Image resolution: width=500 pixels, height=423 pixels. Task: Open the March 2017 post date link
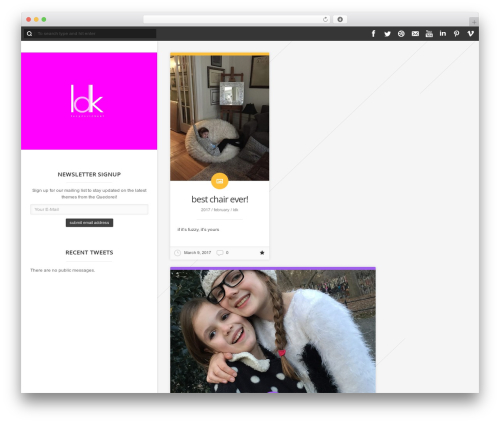point(197,253)
